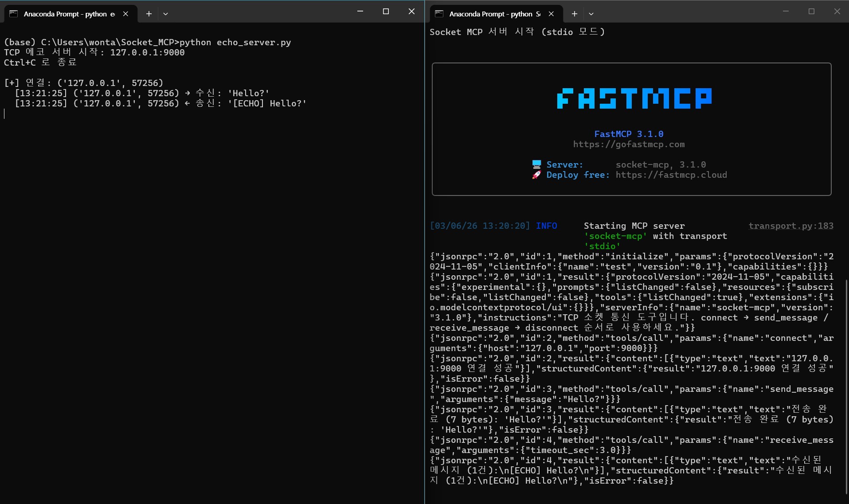Click the 'TCP 에코 서버 시작: 127.0.0.1:9000' line
Viewport: 849px width, 504px height.
point(94,52)
